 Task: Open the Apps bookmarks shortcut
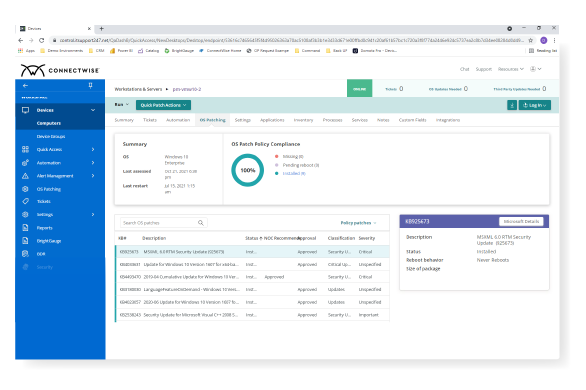pyautogui.click(x=26, y=51)
